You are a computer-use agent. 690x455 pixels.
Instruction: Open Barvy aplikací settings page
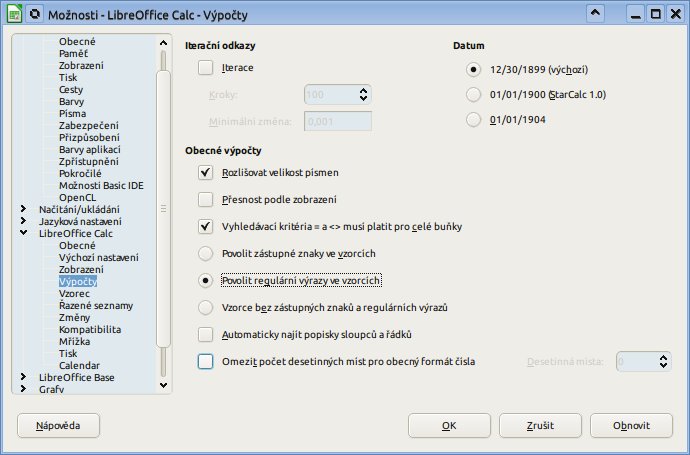coord(90,149)
